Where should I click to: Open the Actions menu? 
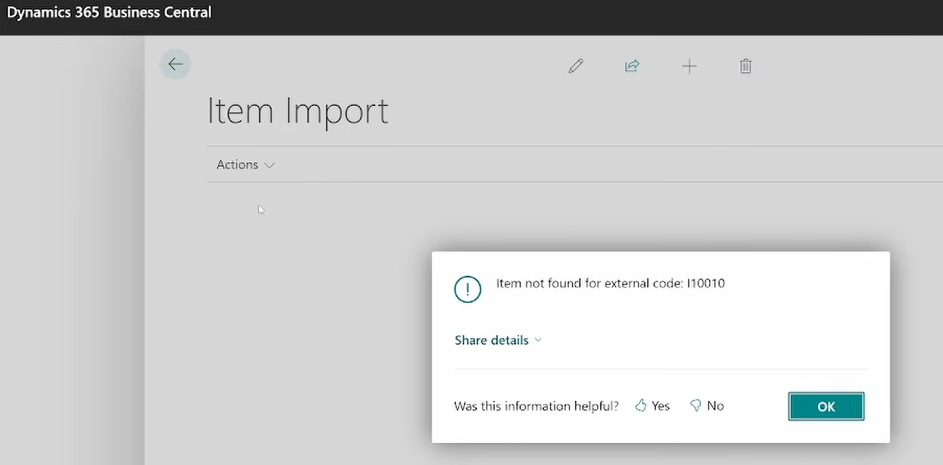click(245, 165)
